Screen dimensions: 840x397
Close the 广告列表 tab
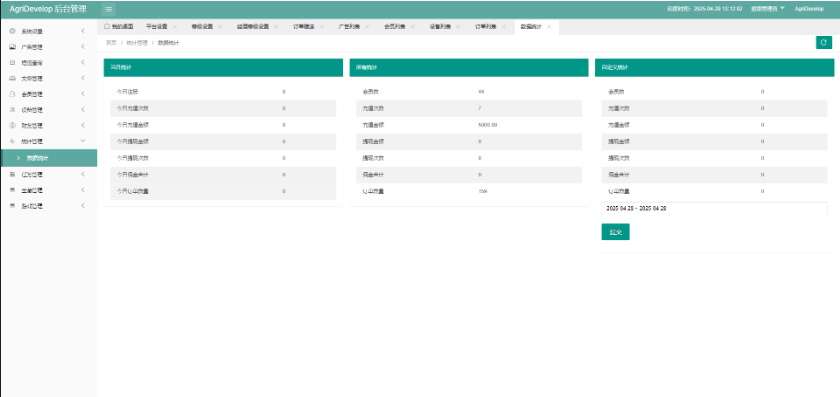(x=367, y=26)
